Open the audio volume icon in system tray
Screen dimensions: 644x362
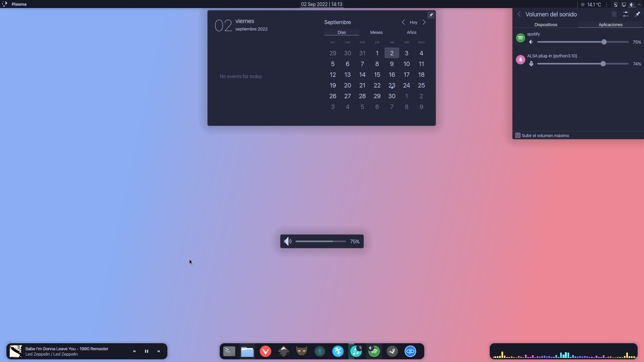pyautogui.click(x=632, y=4)
